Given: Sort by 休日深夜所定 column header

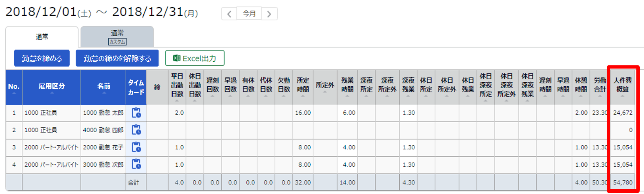Looking at the screenshot, I should point(486,87).
